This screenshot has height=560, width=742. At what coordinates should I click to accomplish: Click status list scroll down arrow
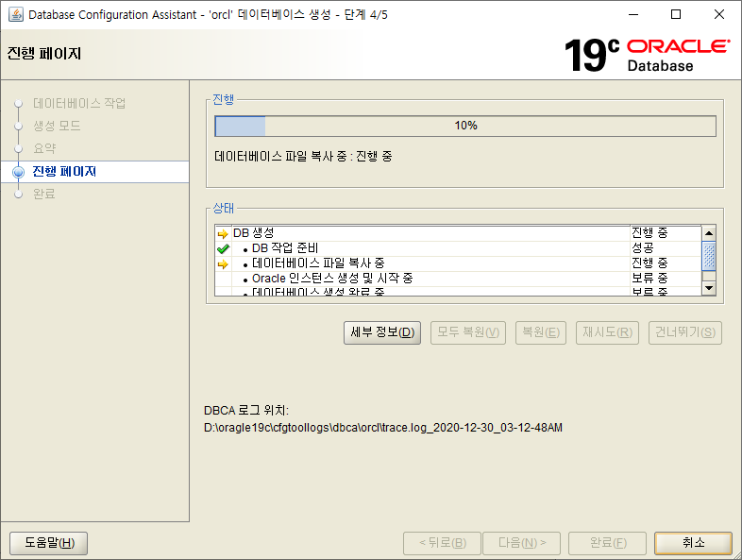708,288
